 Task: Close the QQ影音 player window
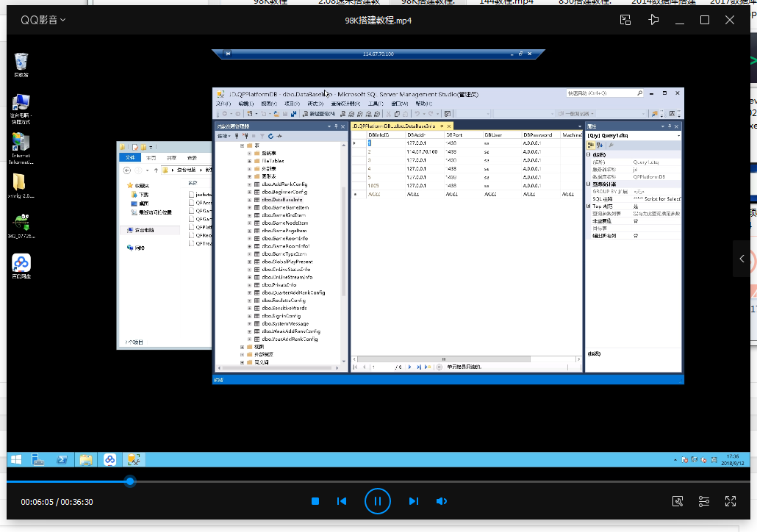coord(730,20)
